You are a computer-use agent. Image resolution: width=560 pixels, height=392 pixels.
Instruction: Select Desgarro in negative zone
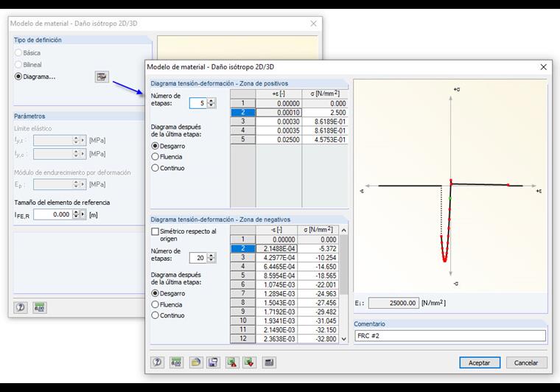[x=155, y=293]
